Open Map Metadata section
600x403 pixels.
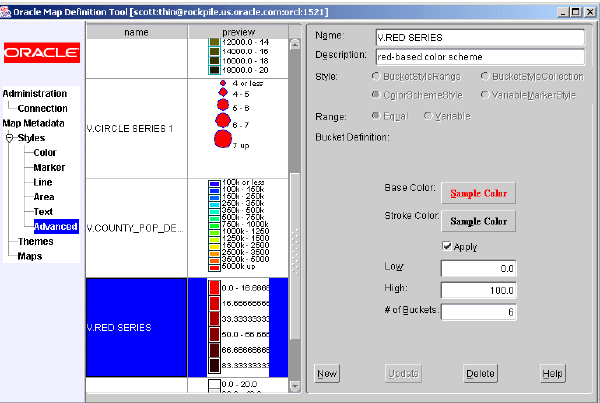[x=33, y=123]
